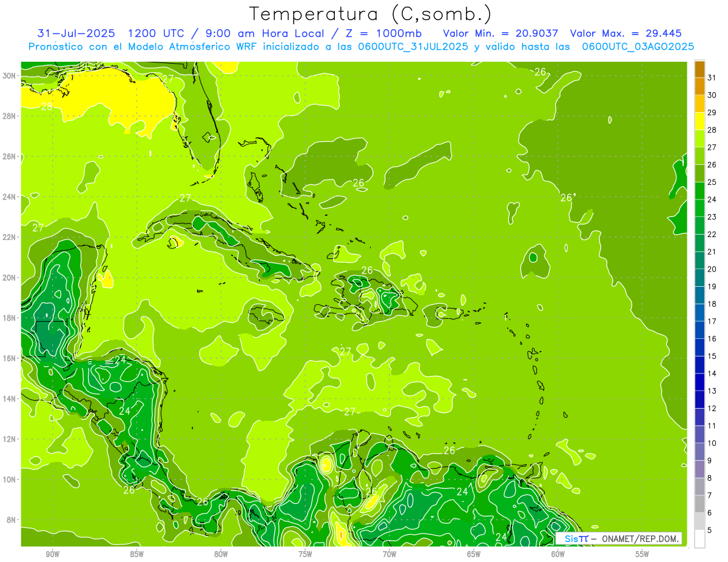The width and height of the screenshot is (728, 562).
Task: Click the '26N' latitude axis label
Action: (x=10, y=156)
